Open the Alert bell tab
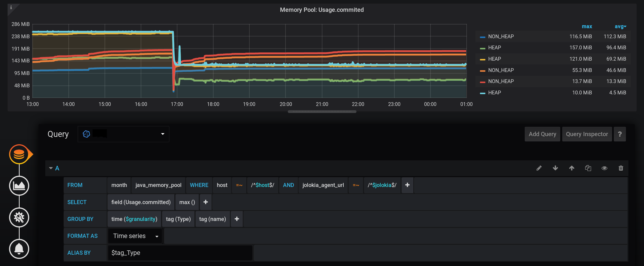The image size is (644, 266). (19, 249)
